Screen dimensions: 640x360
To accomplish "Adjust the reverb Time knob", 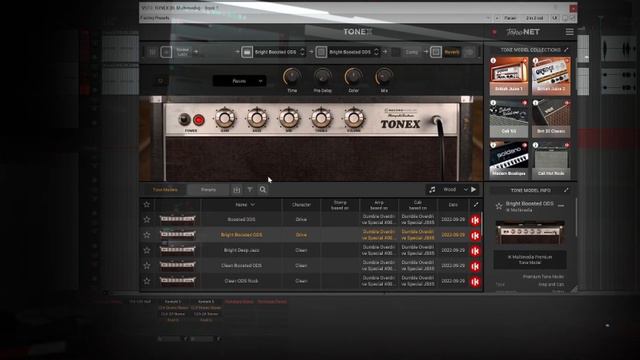I will click(x=292, y=76).
